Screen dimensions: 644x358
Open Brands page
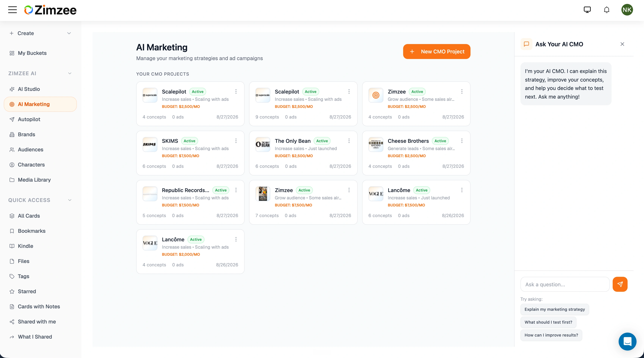pos(40,134)
